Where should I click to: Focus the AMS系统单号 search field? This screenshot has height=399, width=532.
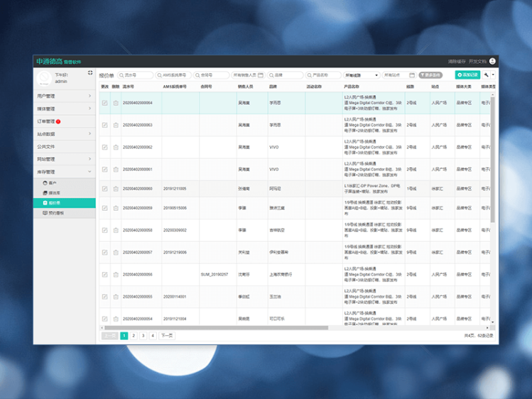[x=173, y=75]
